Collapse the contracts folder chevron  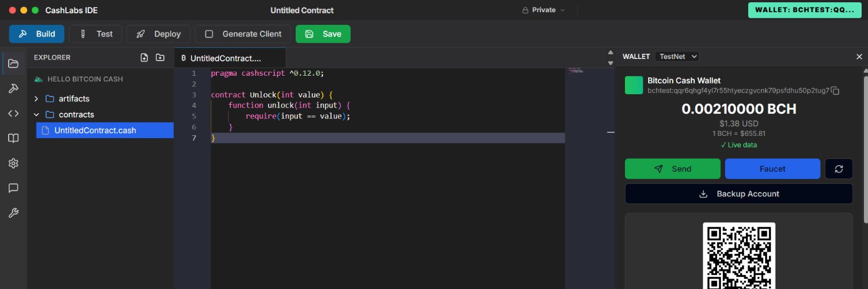(36, 114)
